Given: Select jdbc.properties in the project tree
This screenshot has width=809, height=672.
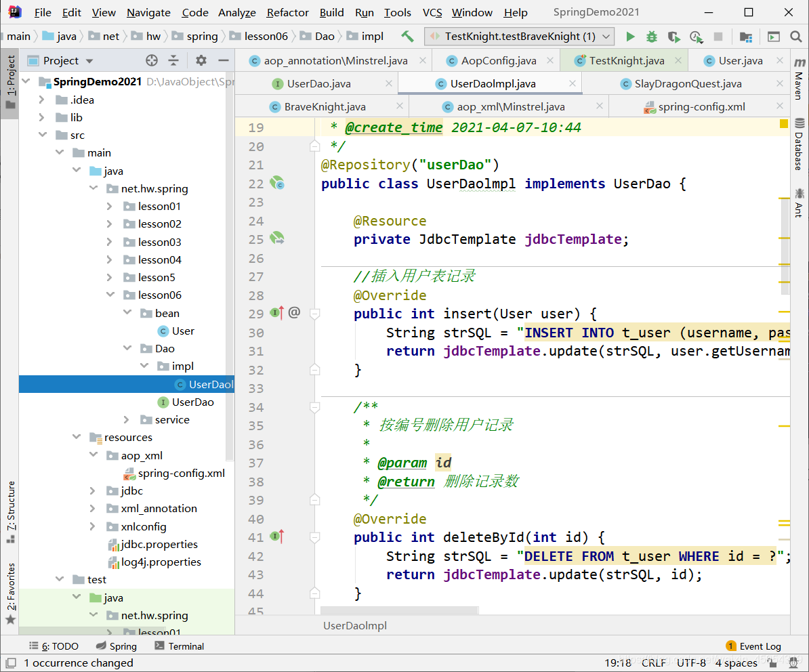Looking at the screenshot, I should tap(159, 545).
